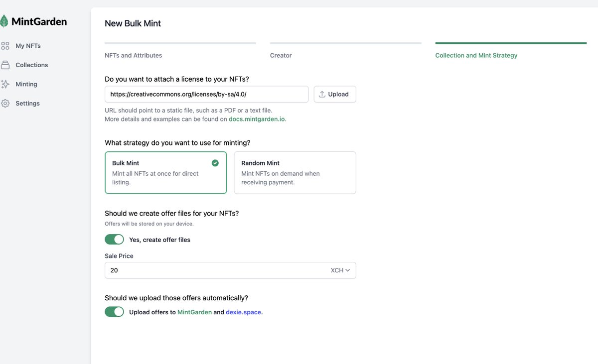Viewport: 598px width, 364px height.
Task: Click the My NFTs grid icon
Action: (5, 46)
